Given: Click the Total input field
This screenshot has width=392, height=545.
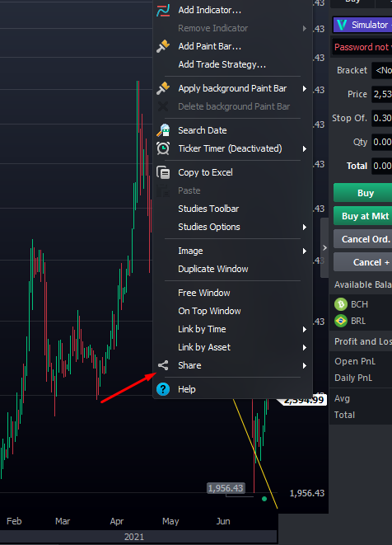Looking at the screenshot, I should pos(381,166).
